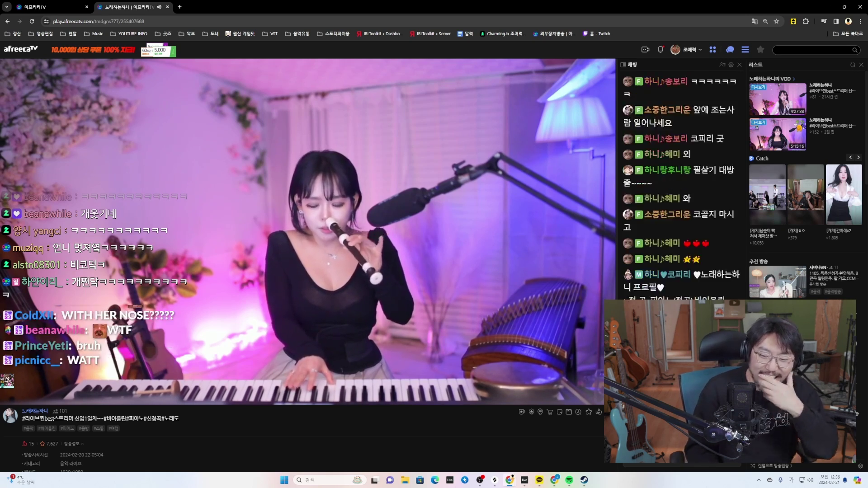Toggle the favorite star in the player controls
Viewport: 868px width, 488px height.
588,412
